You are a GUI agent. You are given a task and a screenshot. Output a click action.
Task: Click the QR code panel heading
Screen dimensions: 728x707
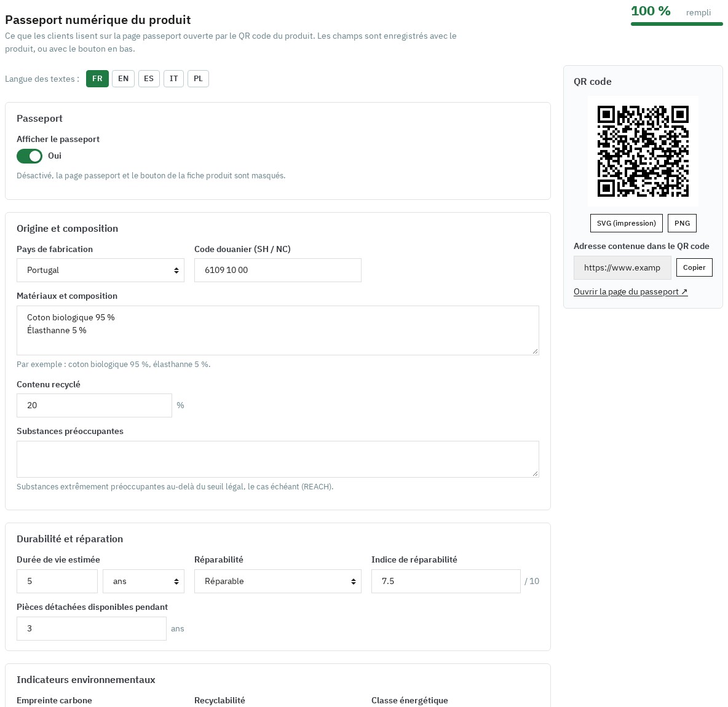(593, 82)
